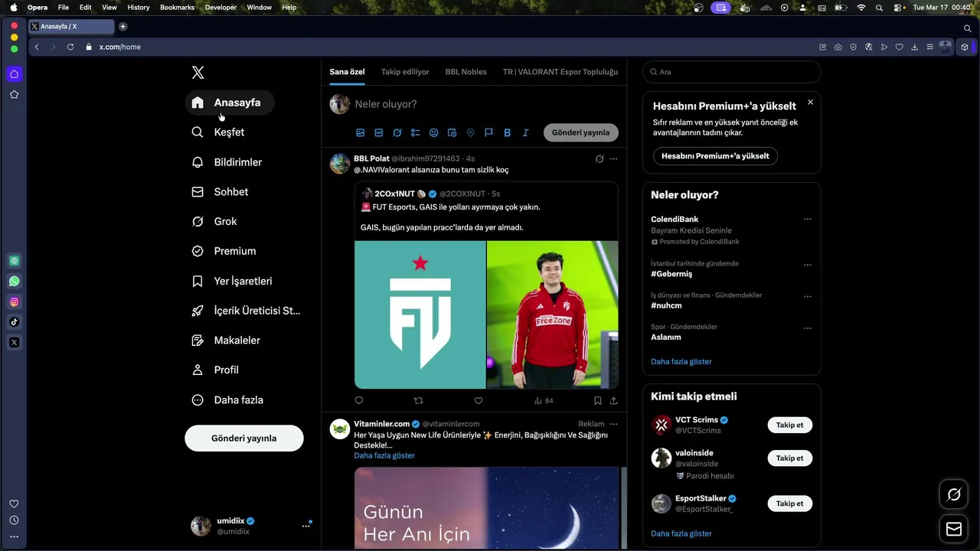The height and width of the screenshot is (551, 980).
Task: Follow VCT Scrims with Takip et
Action: (x=789, y=425)
